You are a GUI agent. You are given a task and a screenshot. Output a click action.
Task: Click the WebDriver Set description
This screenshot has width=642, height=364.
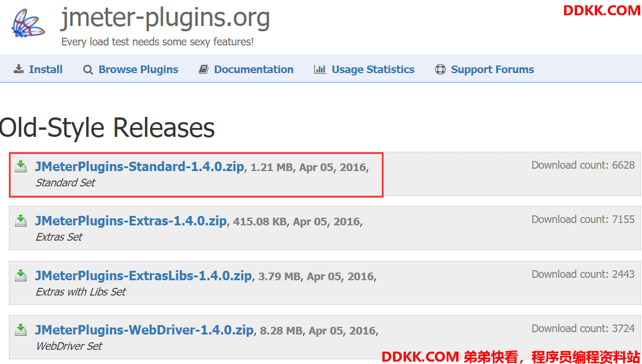pos(69,346)
